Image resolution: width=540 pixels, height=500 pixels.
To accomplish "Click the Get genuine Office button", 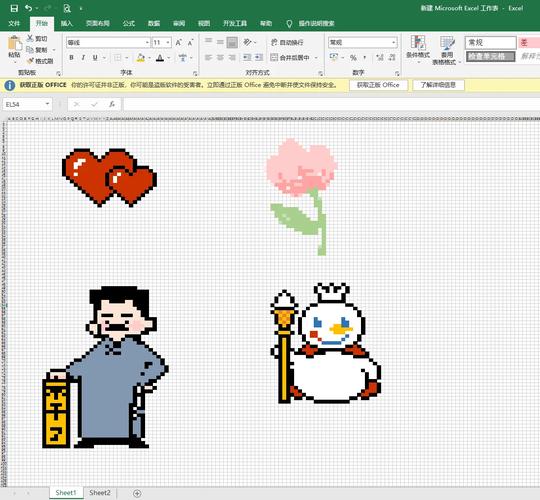I will [x=378, y=85].
